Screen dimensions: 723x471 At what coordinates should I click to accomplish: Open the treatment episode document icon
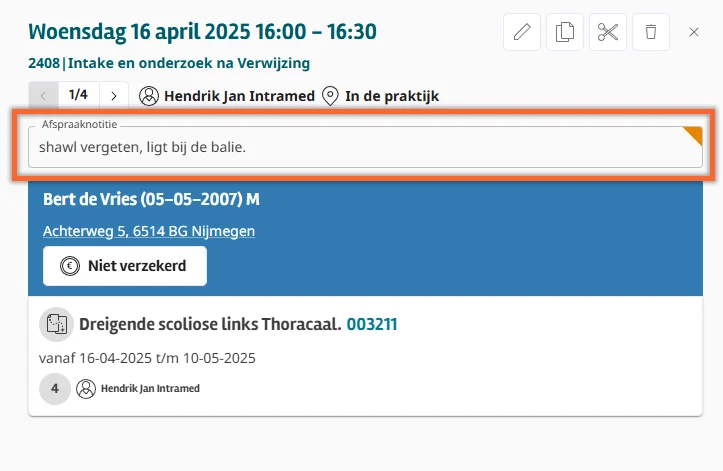click(x=56, y=324)
